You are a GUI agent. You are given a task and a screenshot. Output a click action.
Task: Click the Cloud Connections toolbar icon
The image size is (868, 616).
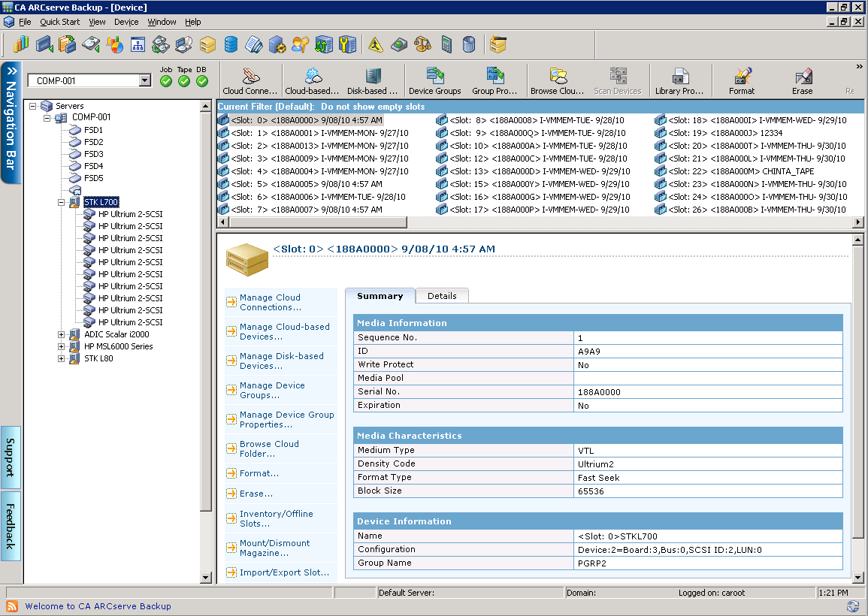pyautogui.click(x=250, y=80)
